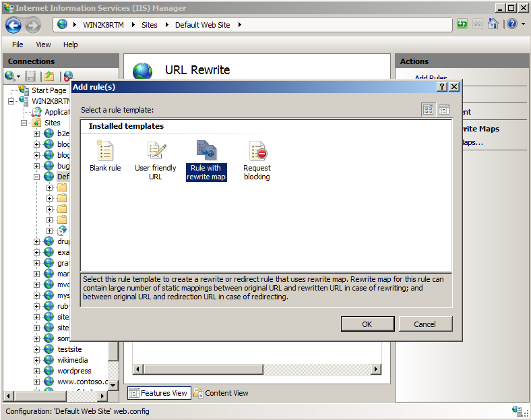Click the delete connection icon
This screenshot has height=420, width=531.
tap(68, 76)
